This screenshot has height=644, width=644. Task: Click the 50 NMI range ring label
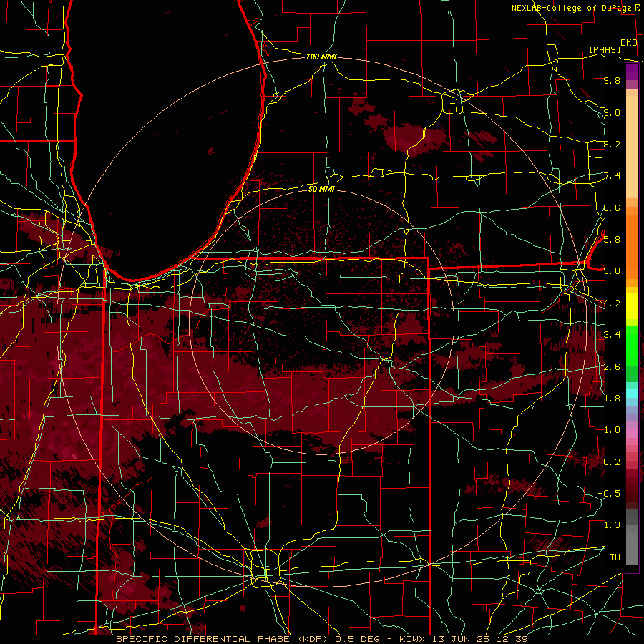coord(321,189)
